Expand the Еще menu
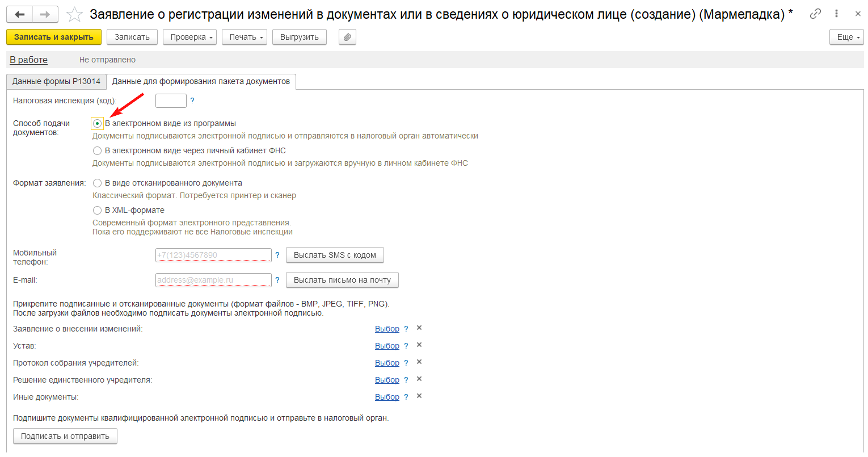The width and height of the screenshot is (868, 457). click(x=846, y=37)
